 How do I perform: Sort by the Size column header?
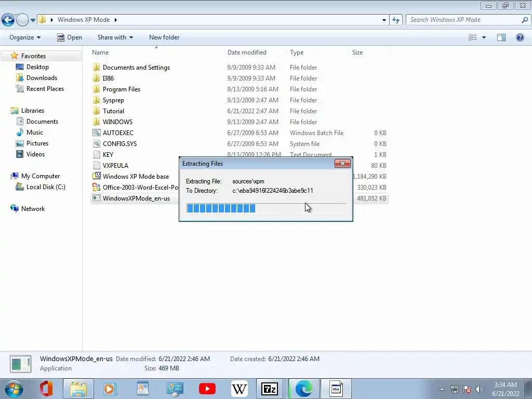click(357, 52)
